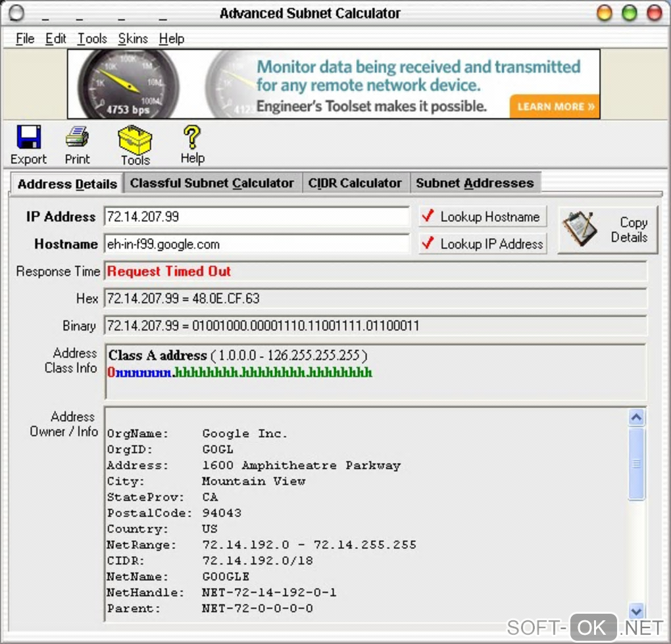The image size is (671, 644).
Task: Click the IP Address input field
Action: coord(257,217)
